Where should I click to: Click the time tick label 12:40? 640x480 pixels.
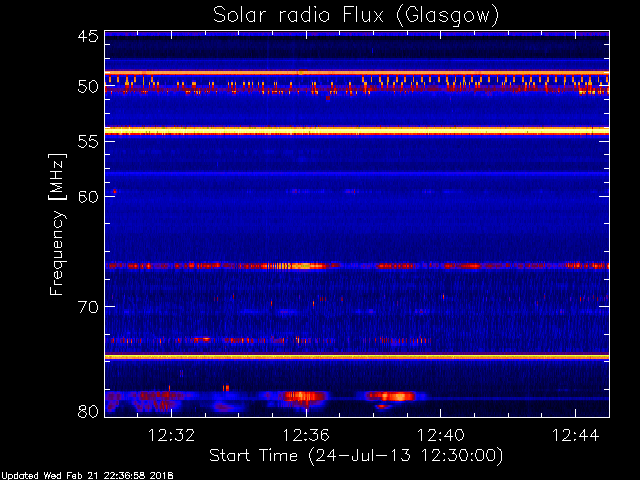440,435
